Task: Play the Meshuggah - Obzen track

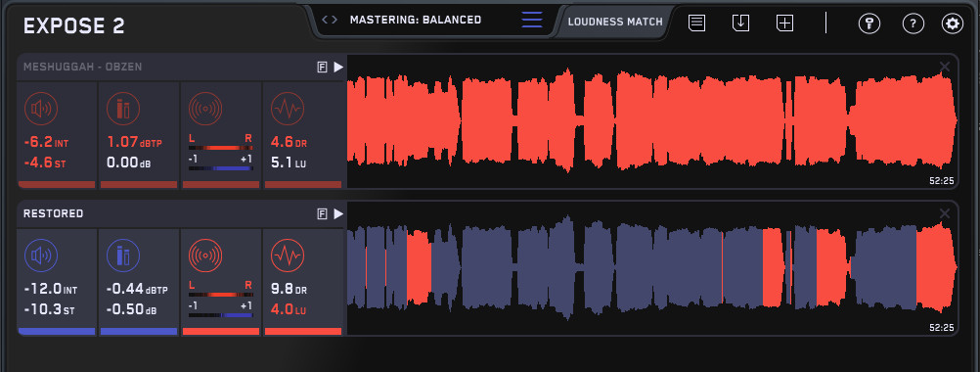Action: coord(338,67)
